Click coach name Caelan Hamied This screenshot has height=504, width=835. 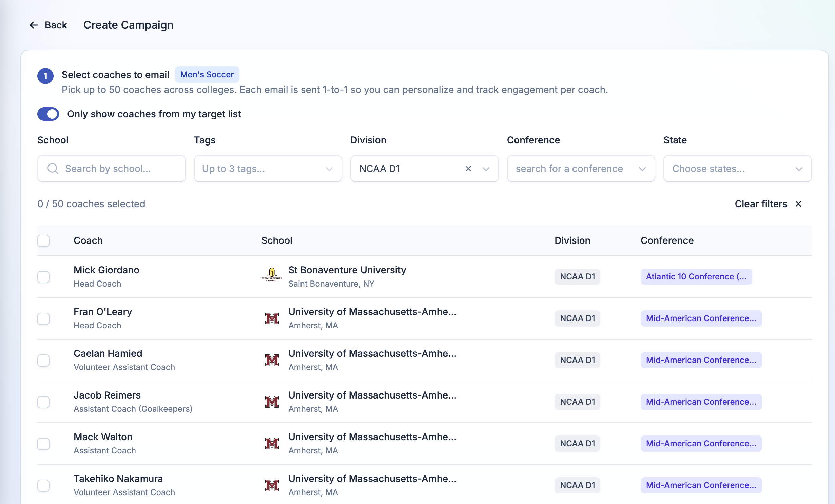click(x=108, y=353)
